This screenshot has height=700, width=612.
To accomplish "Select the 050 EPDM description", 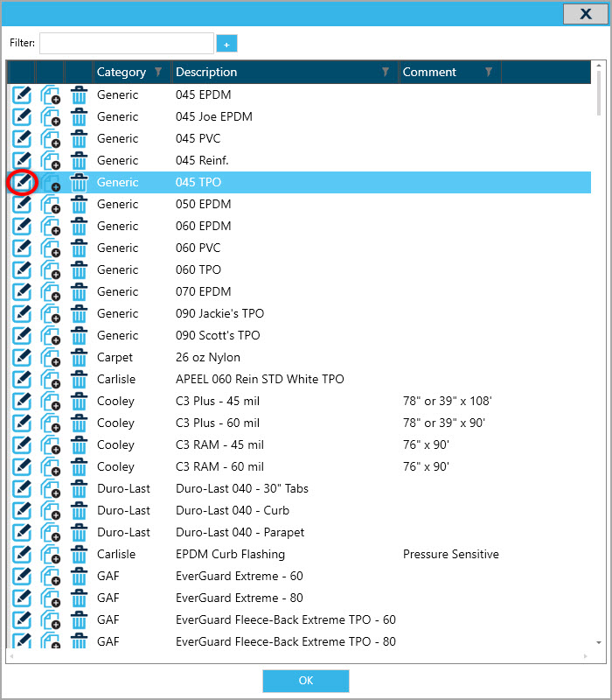I will coord(204,204).
